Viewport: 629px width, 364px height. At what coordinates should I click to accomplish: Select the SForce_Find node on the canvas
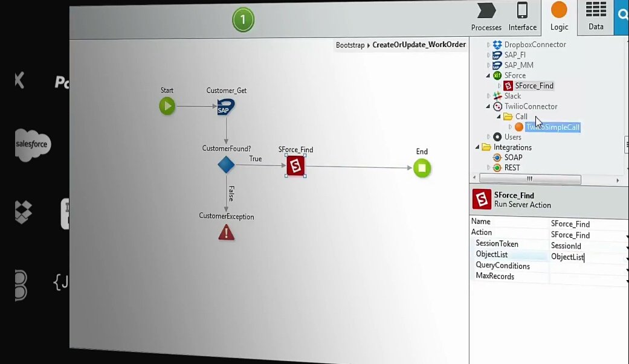pos(295,165)
